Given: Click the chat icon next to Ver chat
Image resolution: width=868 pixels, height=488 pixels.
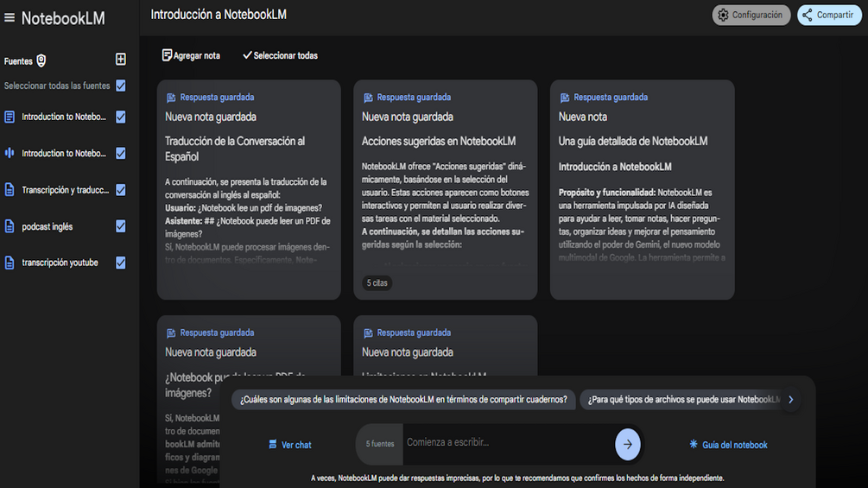Looking at the screenshot, I should [x=272, y=444].
